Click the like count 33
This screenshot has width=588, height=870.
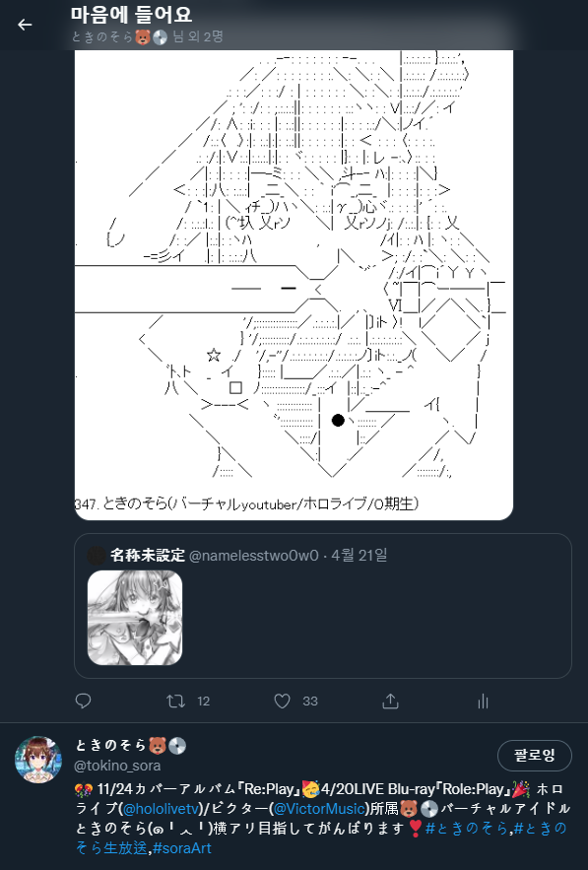(x=310, y=702)
